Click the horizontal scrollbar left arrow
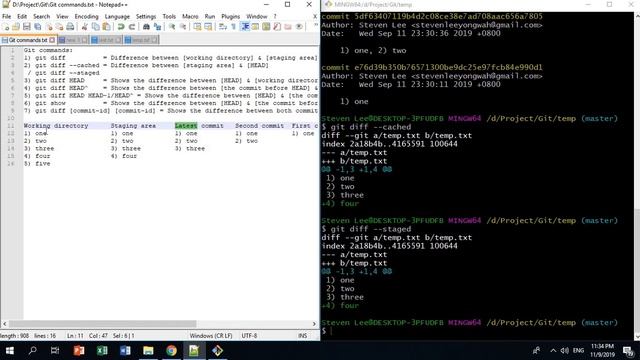This screenshot has width=640, height=360. (x=4, y=324)
